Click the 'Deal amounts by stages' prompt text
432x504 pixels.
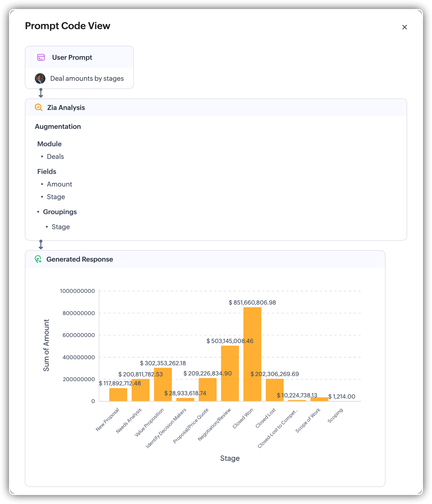click(x=87, y=79)
